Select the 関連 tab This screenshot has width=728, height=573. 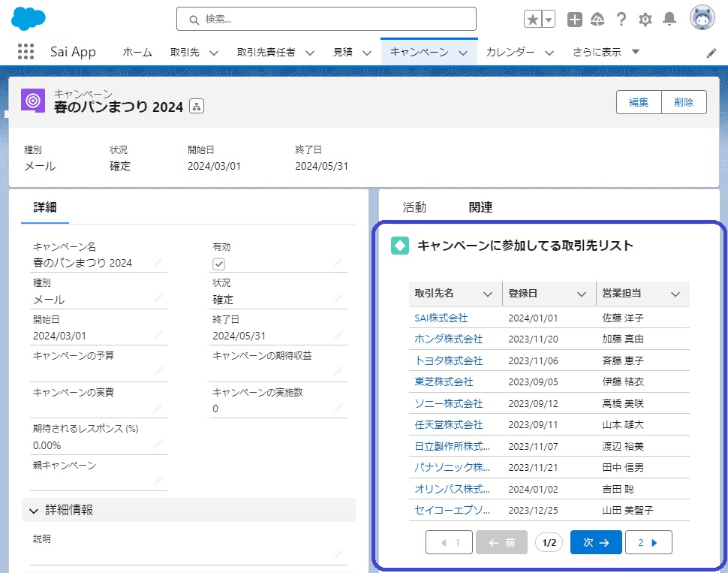pos(480,207)
